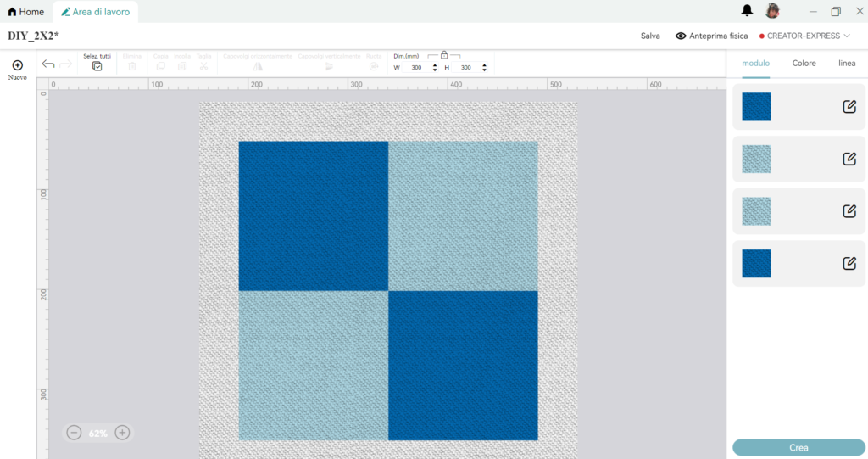The height and width of the screenshot is (459, 868).
Task: Click the Salva button
Action: pyautogui.click(x=650, y=36)
